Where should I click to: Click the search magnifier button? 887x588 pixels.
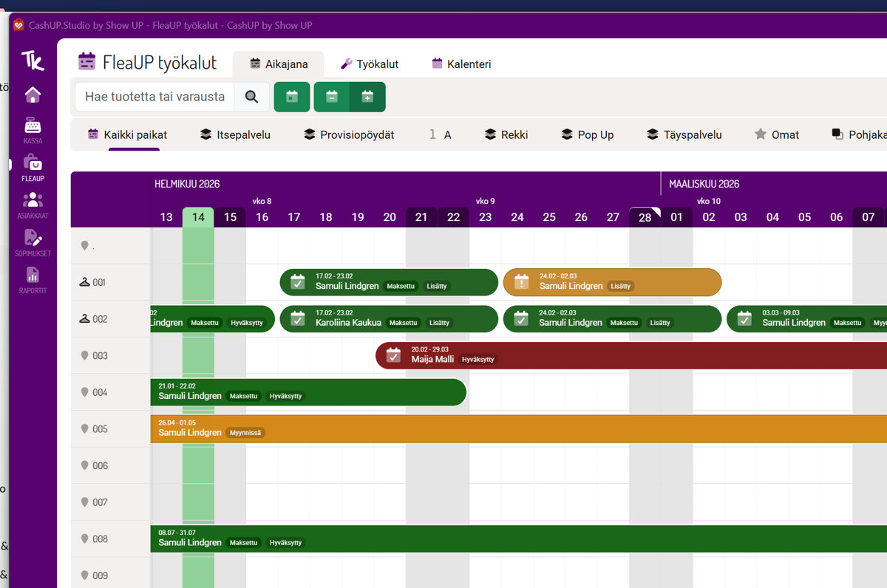[251, 97]
